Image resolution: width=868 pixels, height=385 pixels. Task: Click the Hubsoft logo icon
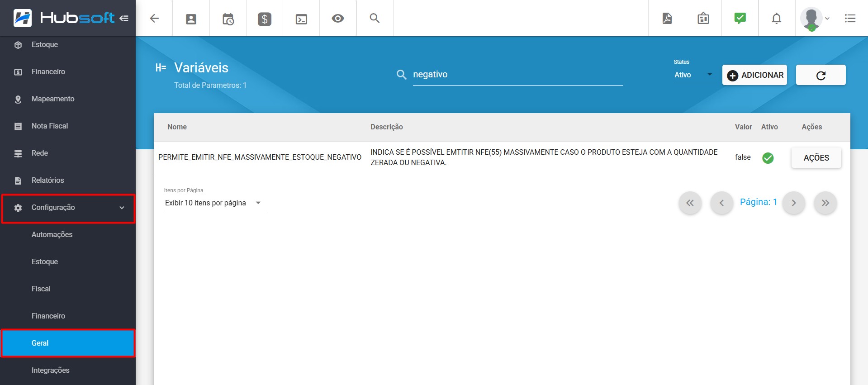tap(23, 18)
